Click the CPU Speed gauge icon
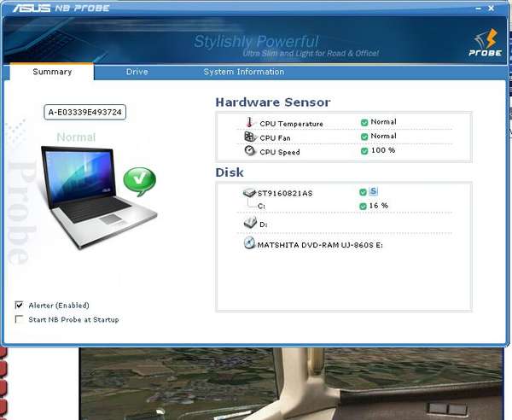The height and width of the screenshot is (420, 512). pyautogui.click(x=250, y=150)
